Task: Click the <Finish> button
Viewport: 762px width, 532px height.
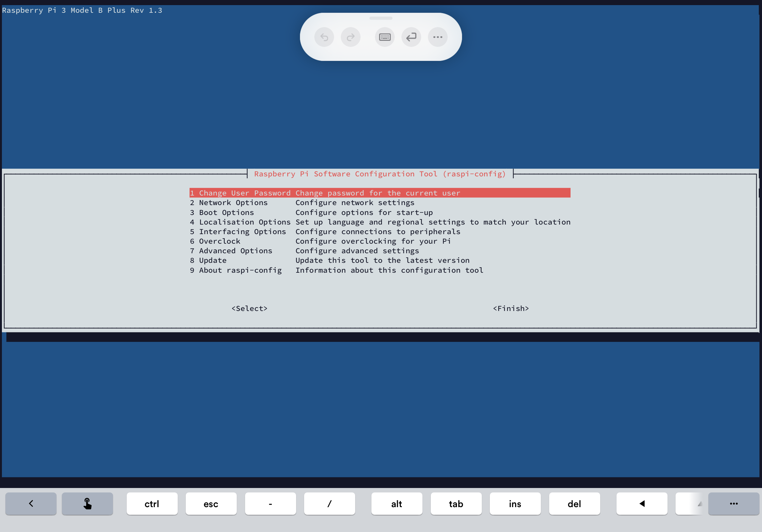Action: coord(511,308)
